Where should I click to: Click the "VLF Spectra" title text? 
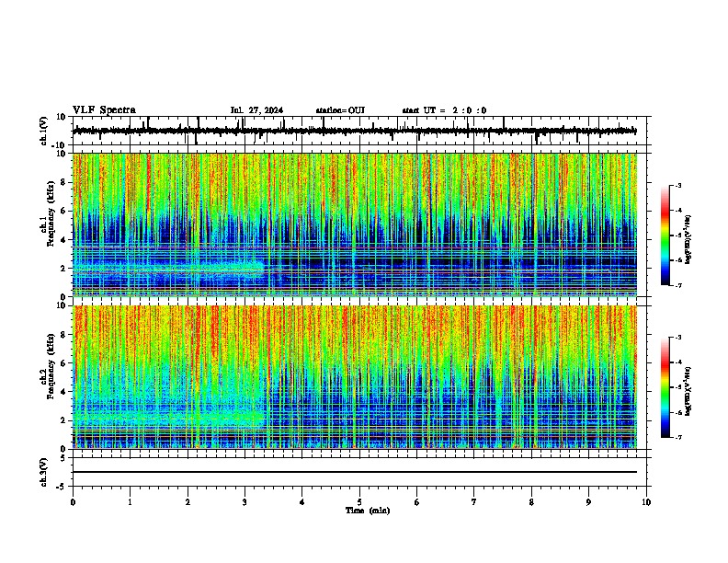(104, 110)
